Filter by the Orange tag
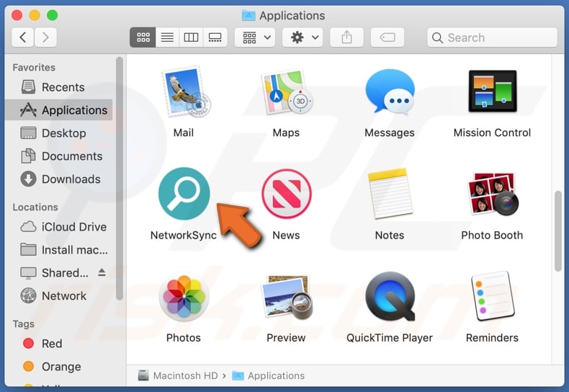 click(60, 367)
